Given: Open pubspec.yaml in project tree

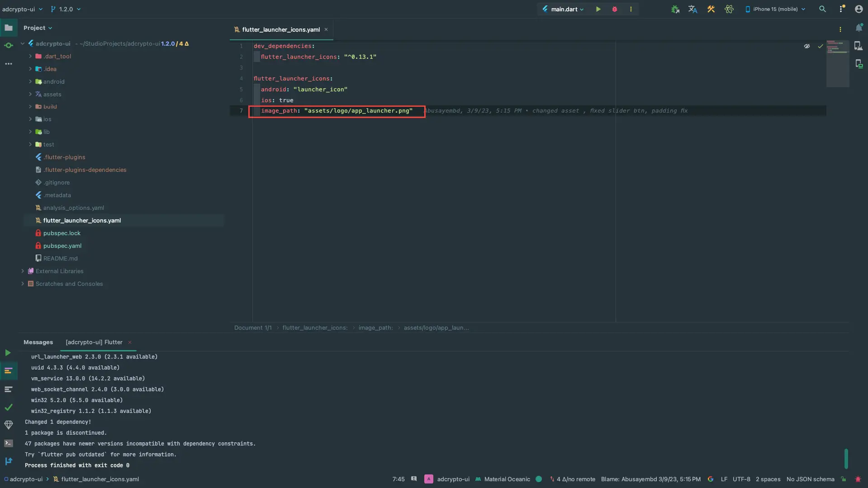Looking at the screenshot, I should [62, 246].
